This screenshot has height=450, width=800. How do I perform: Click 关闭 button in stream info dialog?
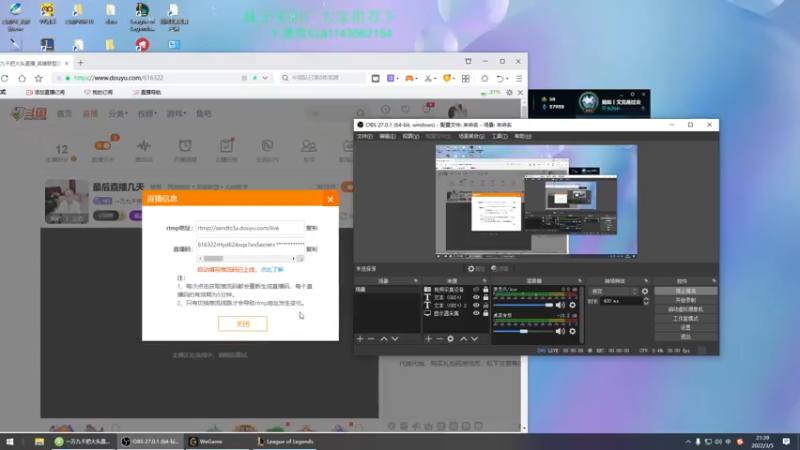tap(243, 324)
